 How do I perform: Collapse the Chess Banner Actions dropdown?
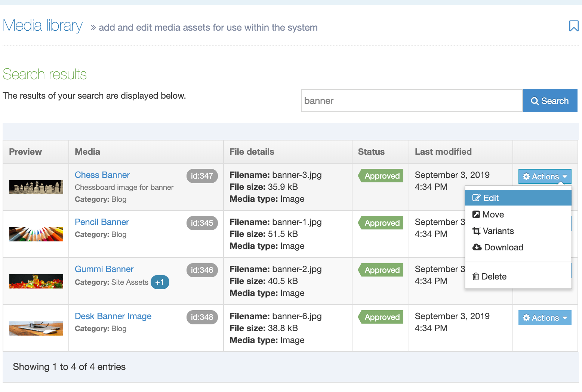pos(545,176)
